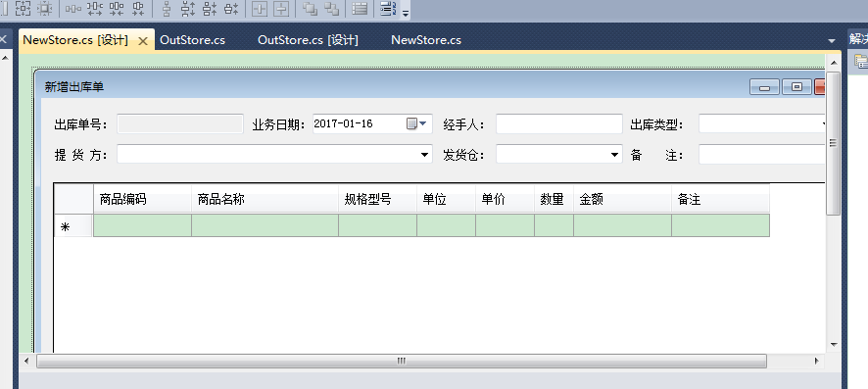Click Remove Vertical Spacing icon
868x389 pixels.
[231, 8]
